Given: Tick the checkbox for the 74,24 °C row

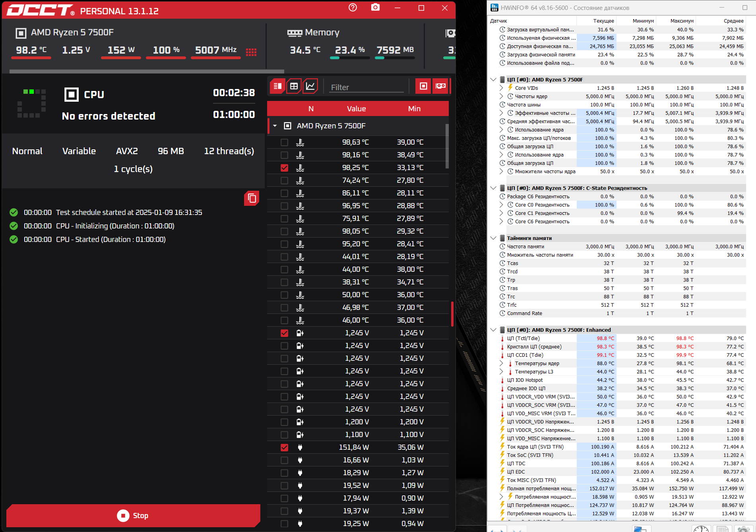Looking at the screenshot, I should (284, 180).
